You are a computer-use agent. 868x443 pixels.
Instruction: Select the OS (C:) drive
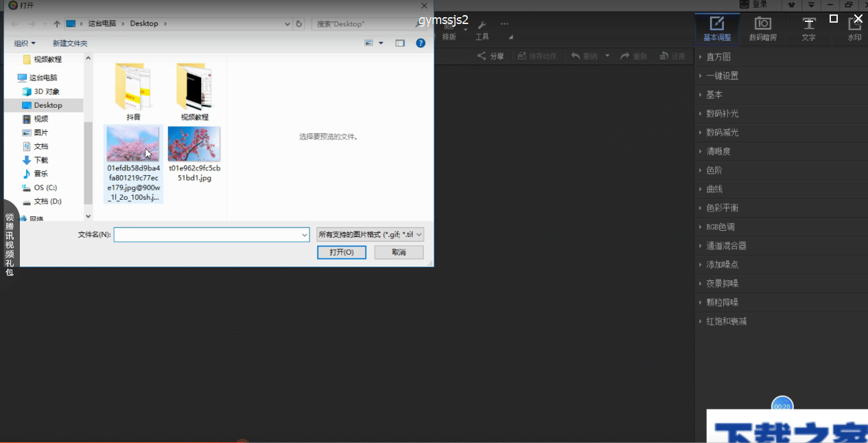point(45,188)
